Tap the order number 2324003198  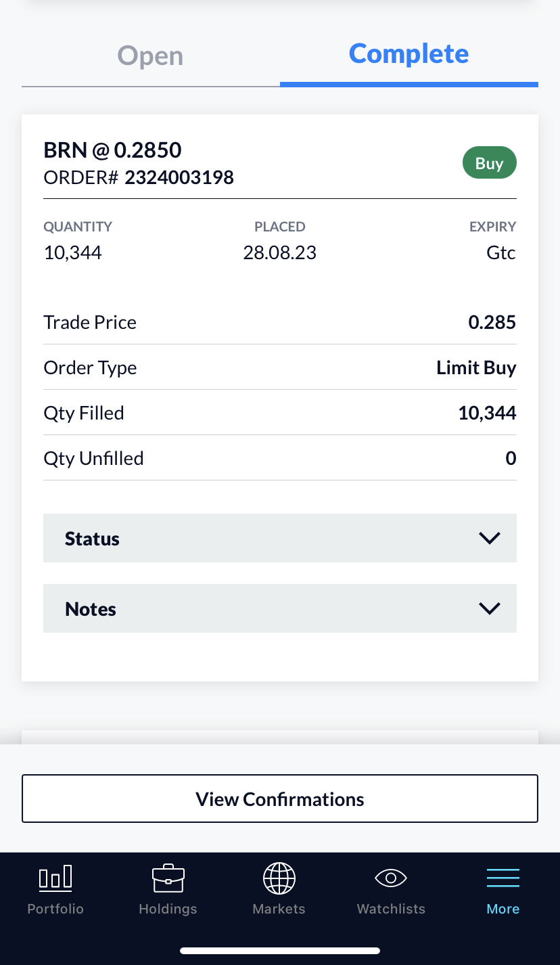[x=179, y=178]
